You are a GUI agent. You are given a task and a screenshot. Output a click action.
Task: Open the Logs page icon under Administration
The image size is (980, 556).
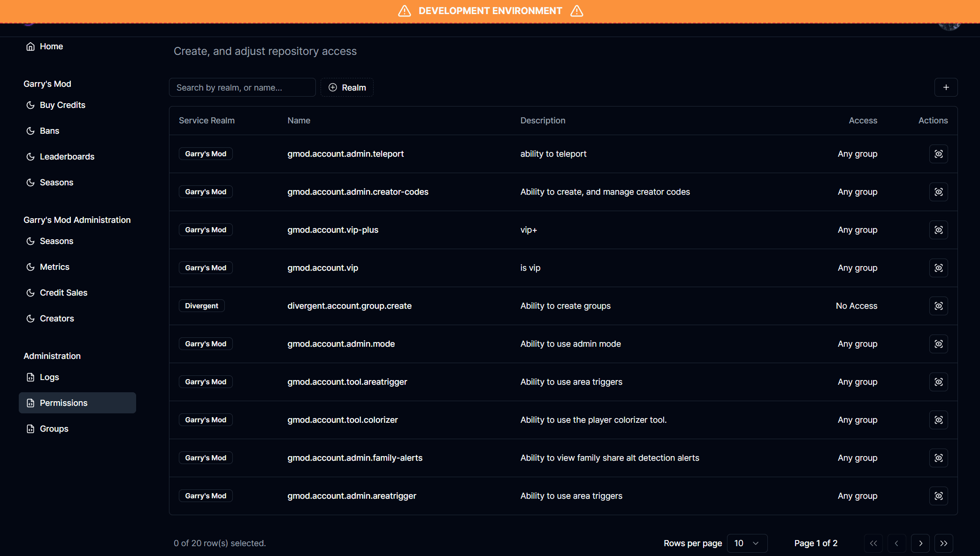click(x=30, y=377)
